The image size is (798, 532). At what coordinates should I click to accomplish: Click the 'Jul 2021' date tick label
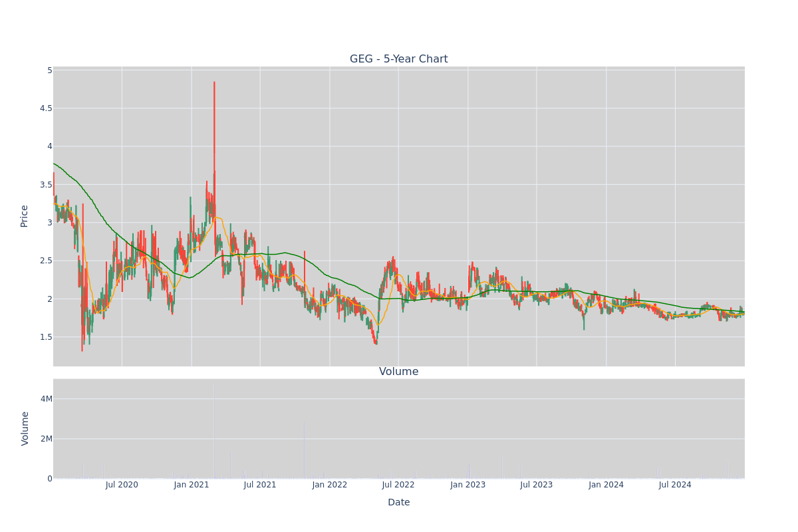tap(260, 485)
